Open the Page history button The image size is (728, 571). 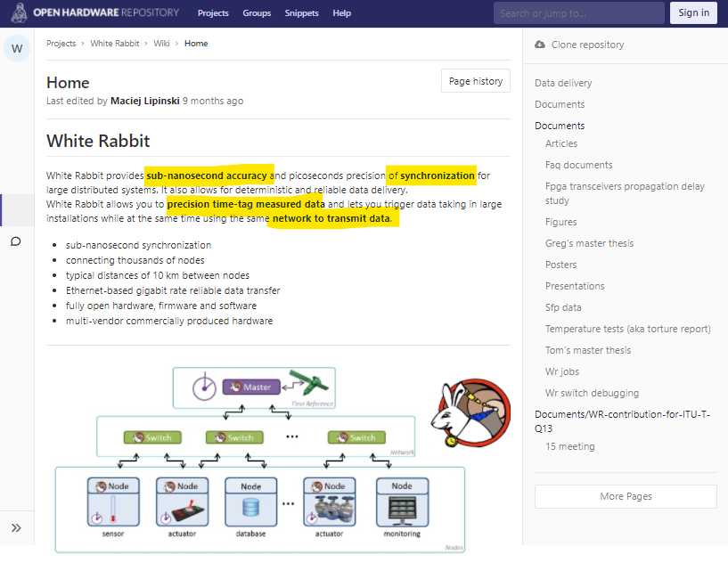[476, 81]
